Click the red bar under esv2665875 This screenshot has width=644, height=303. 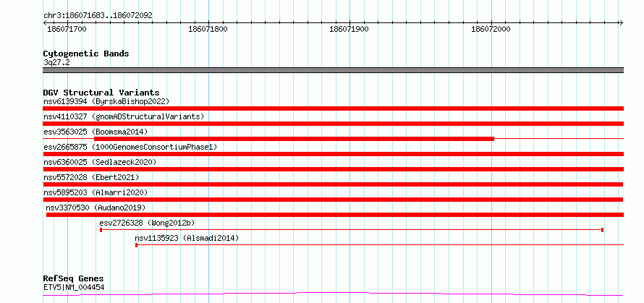coord(333,154)
